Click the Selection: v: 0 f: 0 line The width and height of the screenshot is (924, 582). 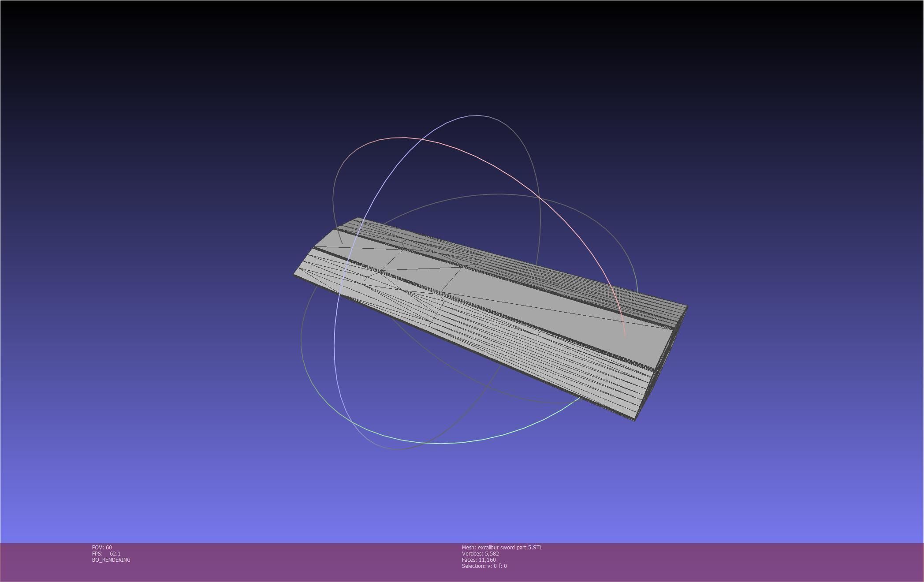484,566
